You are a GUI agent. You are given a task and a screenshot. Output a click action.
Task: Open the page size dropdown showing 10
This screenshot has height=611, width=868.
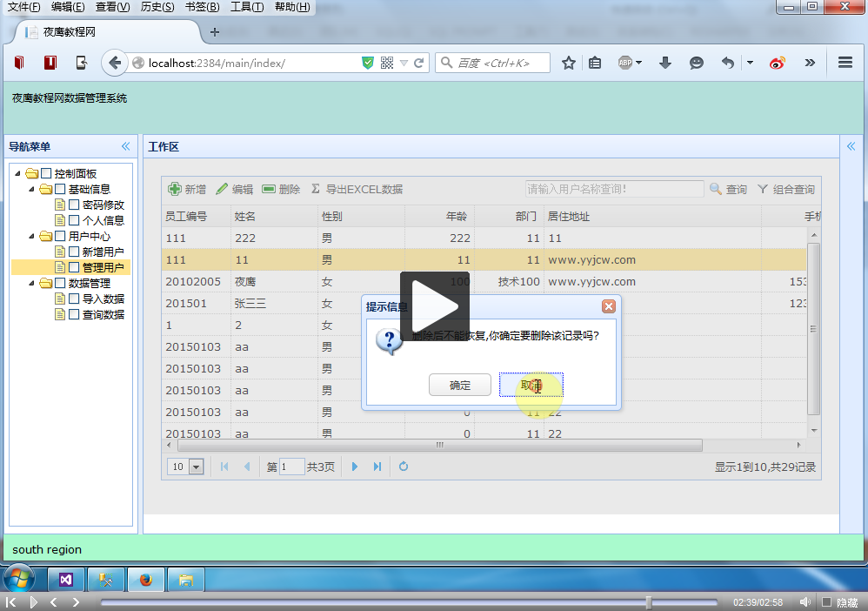[196, 467]
